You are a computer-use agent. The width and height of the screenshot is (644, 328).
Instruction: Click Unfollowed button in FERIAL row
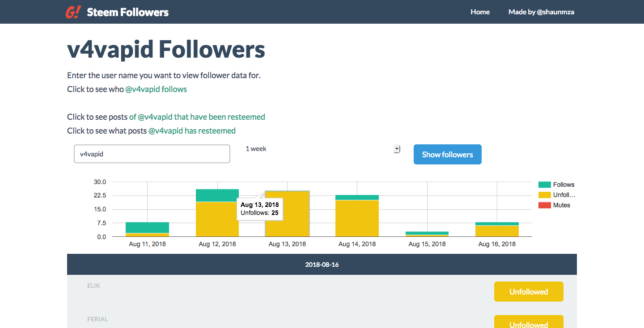[x=529, y=322]
